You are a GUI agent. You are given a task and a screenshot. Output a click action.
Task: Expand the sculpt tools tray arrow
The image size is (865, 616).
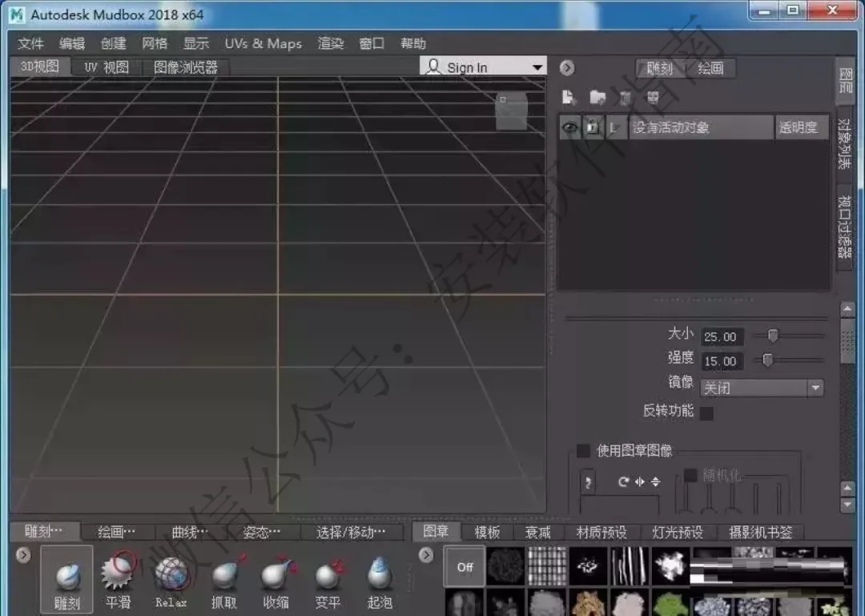pyautogui.click(x=23, y=555)
